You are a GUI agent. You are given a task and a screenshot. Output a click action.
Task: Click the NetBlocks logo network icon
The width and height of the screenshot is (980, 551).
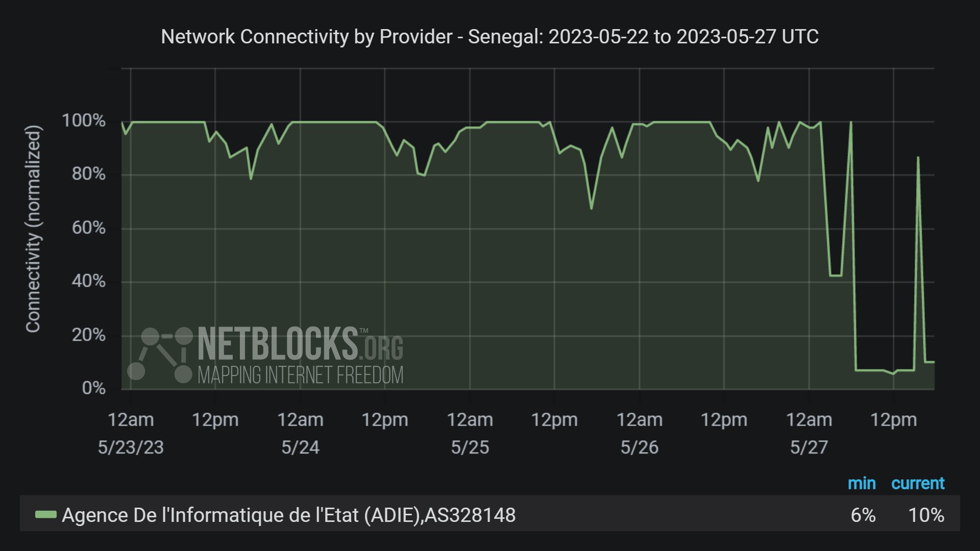click(x=160, y=355)
